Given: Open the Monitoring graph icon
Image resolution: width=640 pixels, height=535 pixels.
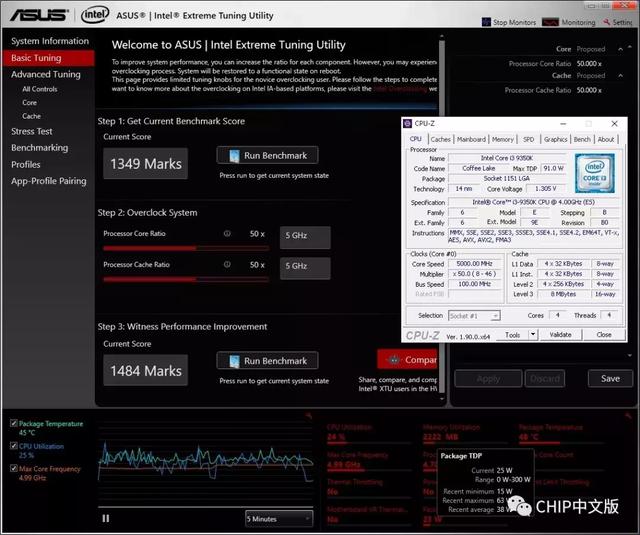Looking at the screenshot, I should point(550,22).
